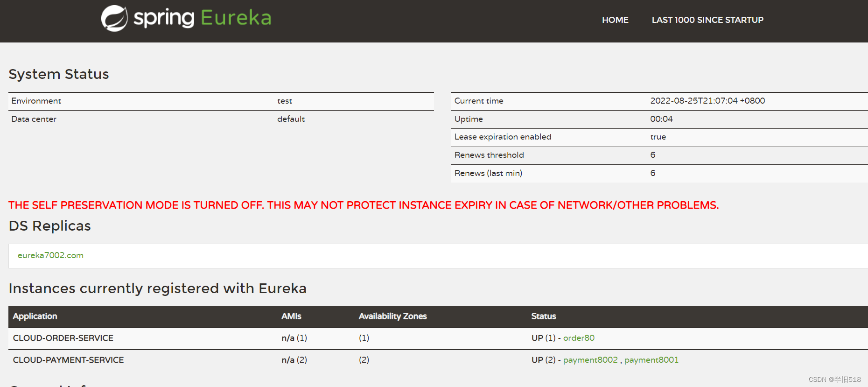Image resolution: width=868 pixels, height=387 pixels.
Task: Open the eureka7002.com replica link
Action: click(50, 255)
